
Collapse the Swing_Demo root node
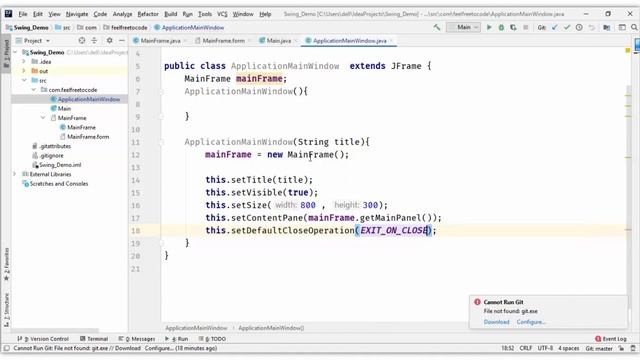tap(16, 52)
